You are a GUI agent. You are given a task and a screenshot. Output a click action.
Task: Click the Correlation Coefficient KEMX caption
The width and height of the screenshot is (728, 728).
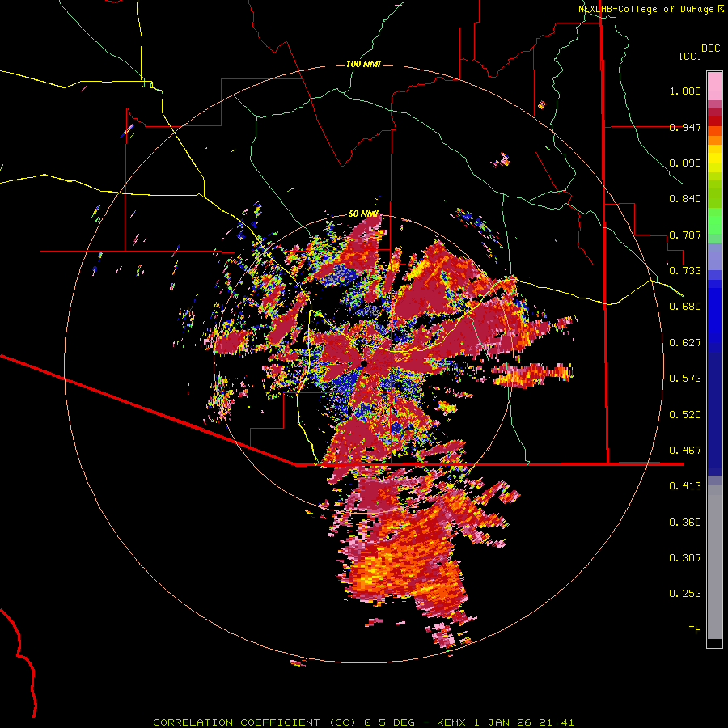(363, 722)
